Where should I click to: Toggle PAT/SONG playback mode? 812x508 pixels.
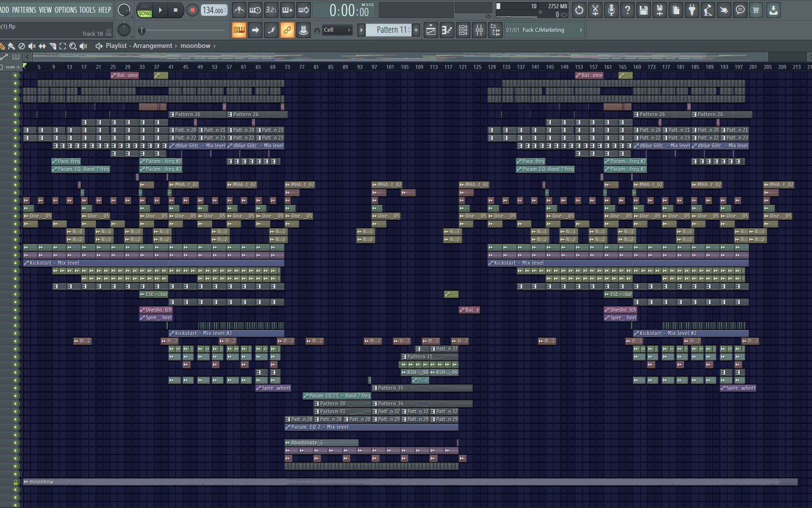coord(145,10)
